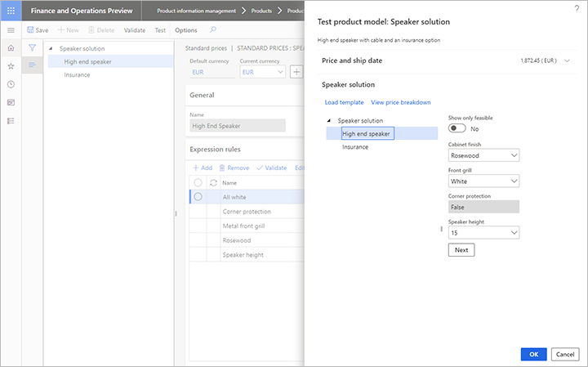The image size is (588, 367).
Task: Click the refresh column icon in the rules grid
Action: point(213,183)
